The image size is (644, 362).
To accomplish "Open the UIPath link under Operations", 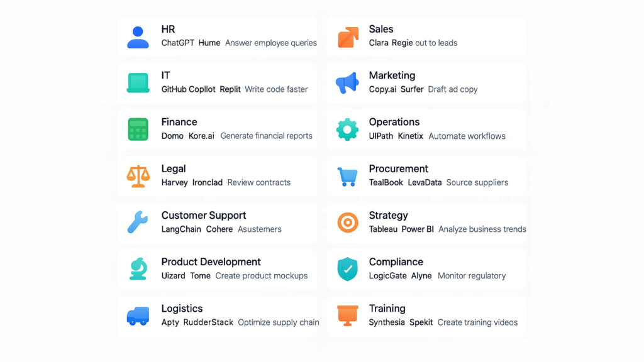I will pyautogui.click(x=380, y=136).
